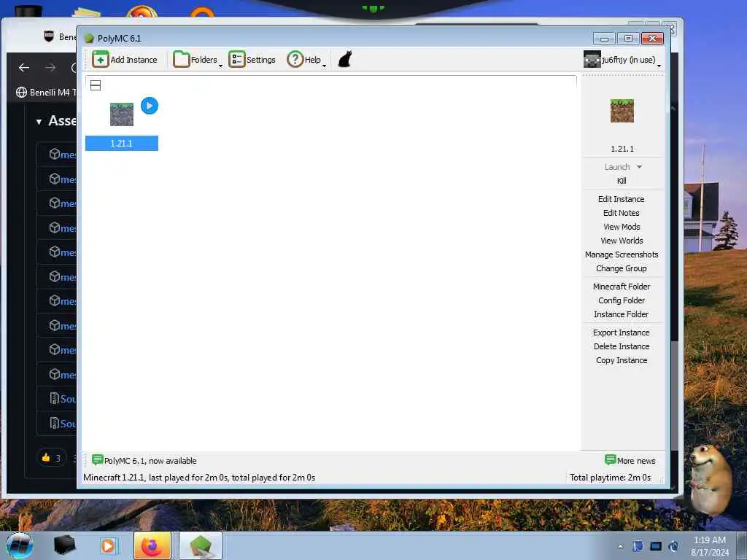Open the Minecraft Folder

coord(622,286)
